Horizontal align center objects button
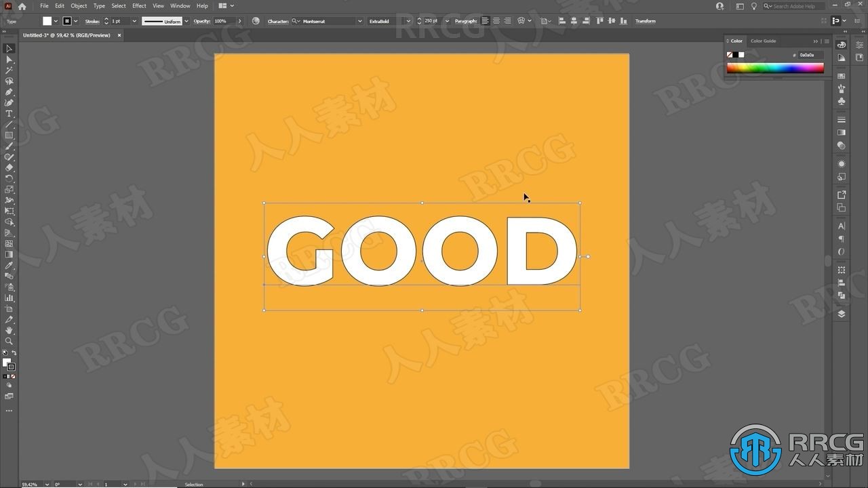The width and height of the screenshot is (868, 488). tap(574, 21)
